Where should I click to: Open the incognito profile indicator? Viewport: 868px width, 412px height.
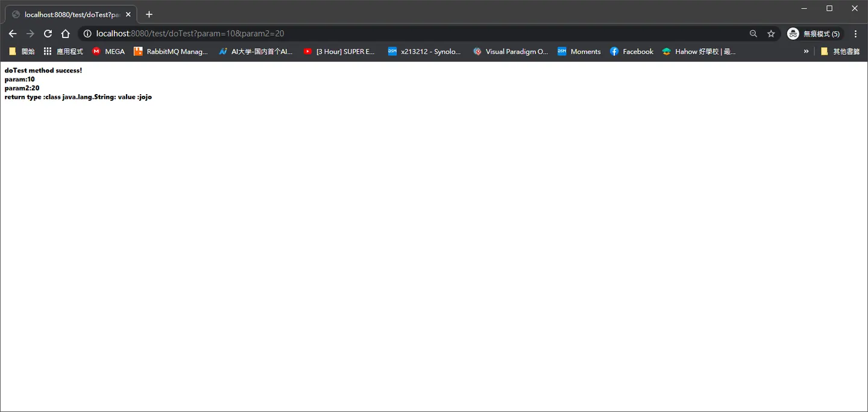[814, 34]
